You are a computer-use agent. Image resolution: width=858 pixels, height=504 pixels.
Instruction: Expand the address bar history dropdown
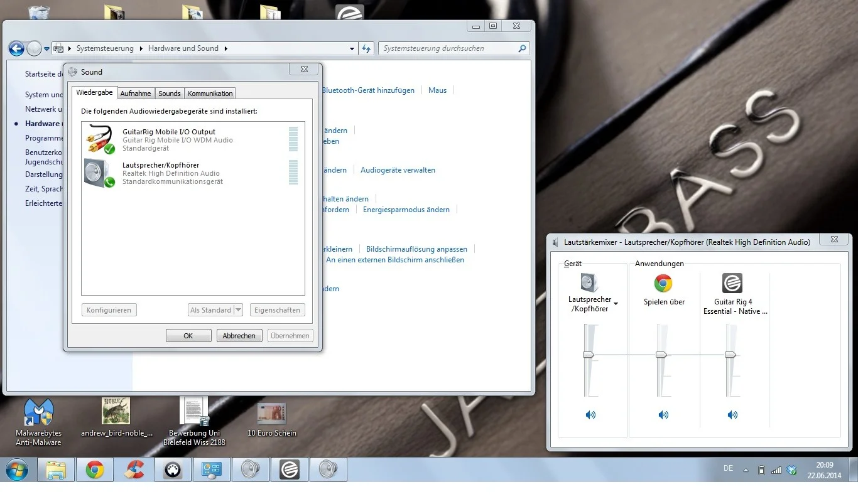point(352,48)
